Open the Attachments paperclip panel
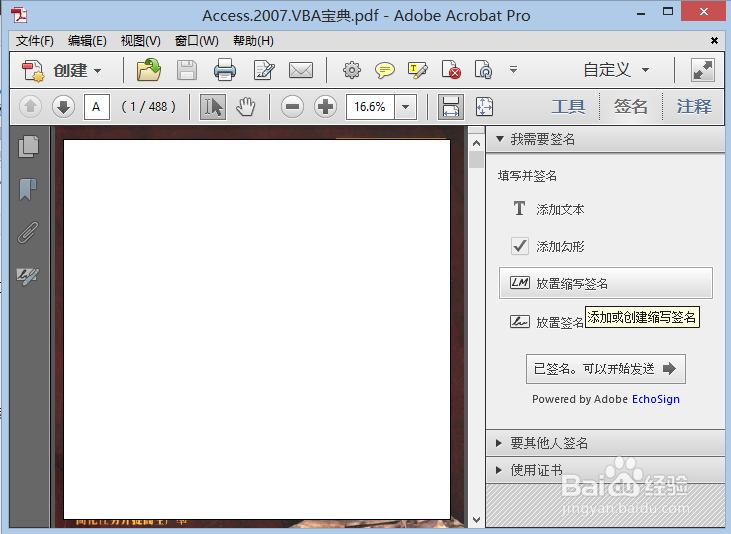This screenshot has height=534, width=731. [28, 232]
